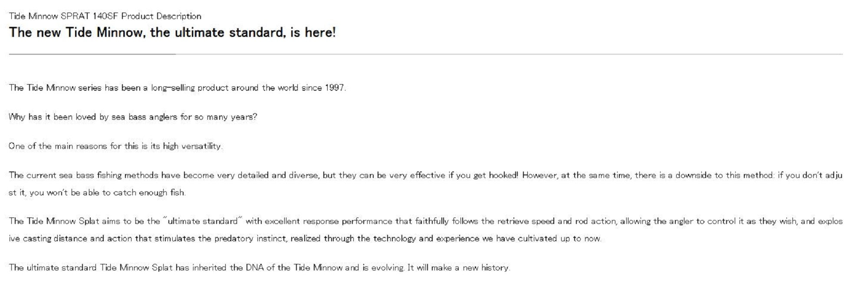Click the line ending "catch enough fish"
Screen dimensions: 868x283
[97, 193]
